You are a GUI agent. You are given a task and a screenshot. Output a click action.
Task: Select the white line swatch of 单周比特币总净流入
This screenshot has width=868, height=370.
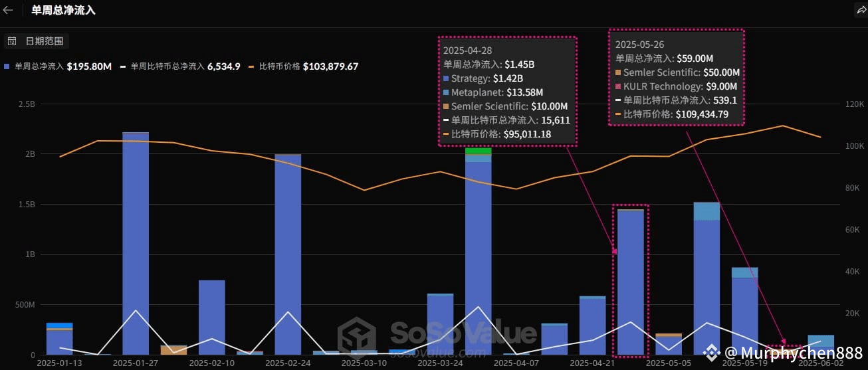click(124, 66)
